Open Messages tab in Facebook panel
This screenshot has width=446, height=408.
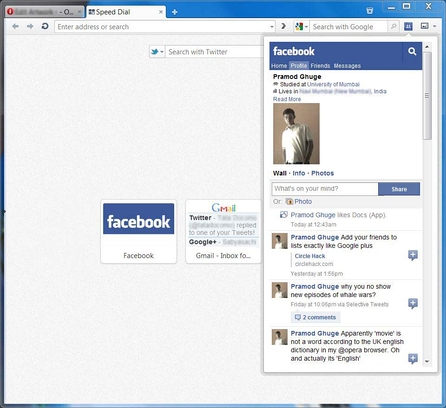pos(347,66)
